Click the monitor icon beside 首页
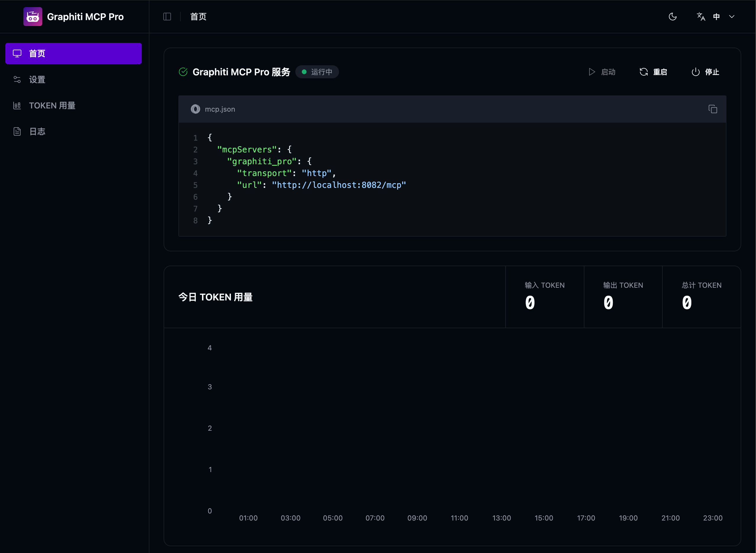756x553 pixels. pyautogui.click(x=17, y=53)
